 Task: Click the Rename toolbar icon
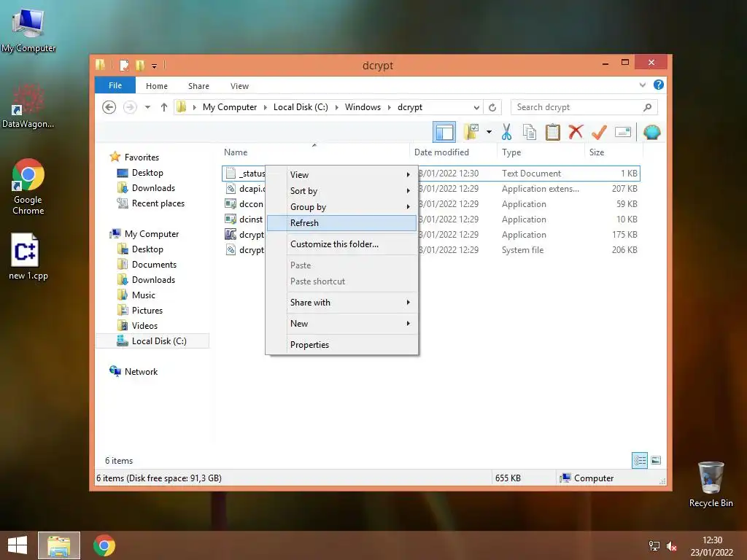pos(623,132)
